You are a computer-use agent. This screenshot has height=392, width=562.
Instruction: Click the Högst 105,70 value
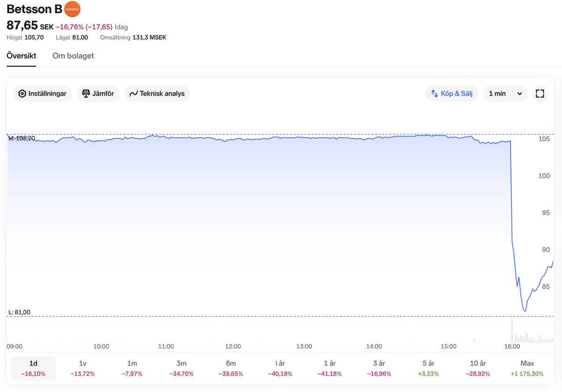pyautogui.click(x=25, y=37)
